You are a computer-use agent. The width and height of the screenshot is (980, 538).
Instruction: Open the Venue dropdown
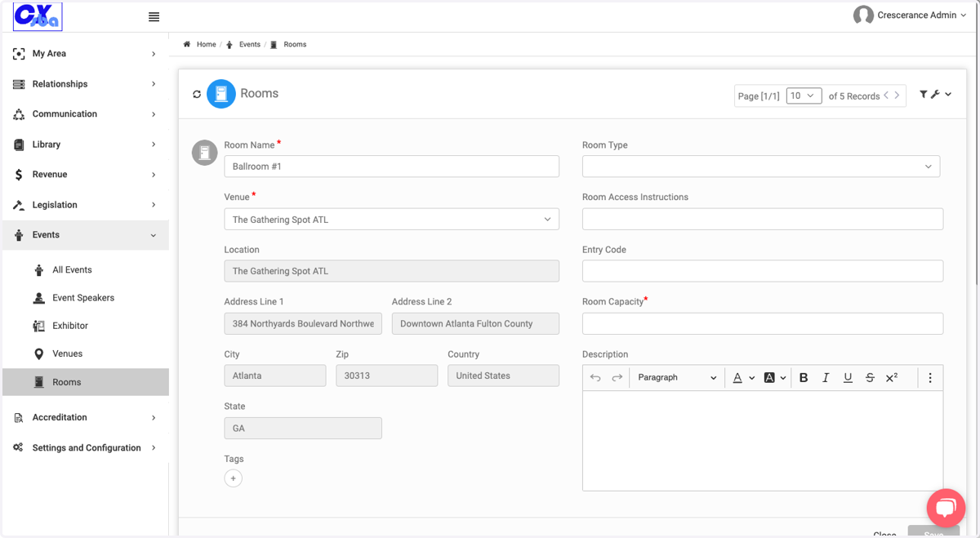(x=392, y=220)
